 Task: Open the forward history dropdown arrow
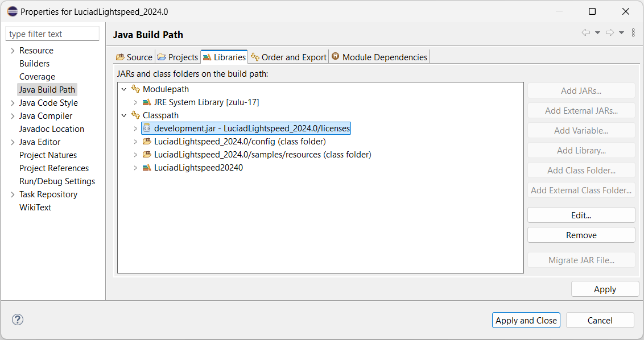tap(621, 32)
